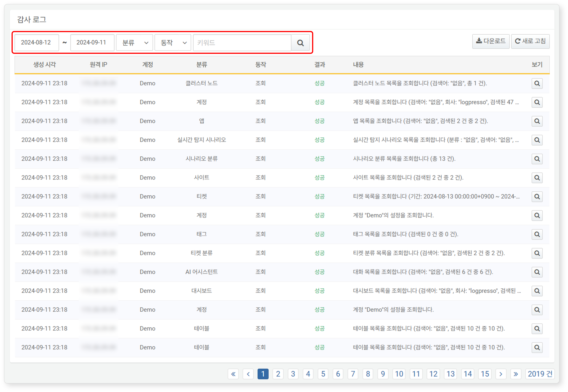Screen dimensions: 568x392
Task: Open the 티켓 목록 row magnifier
Action: point(537,196)
